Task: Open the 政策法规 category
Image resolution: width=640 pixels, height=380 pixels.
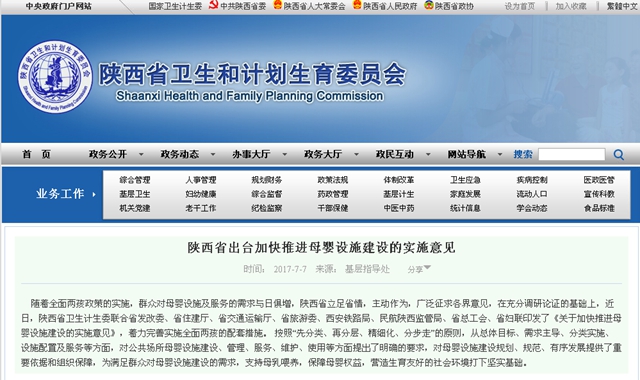Action: coord(333,180)
